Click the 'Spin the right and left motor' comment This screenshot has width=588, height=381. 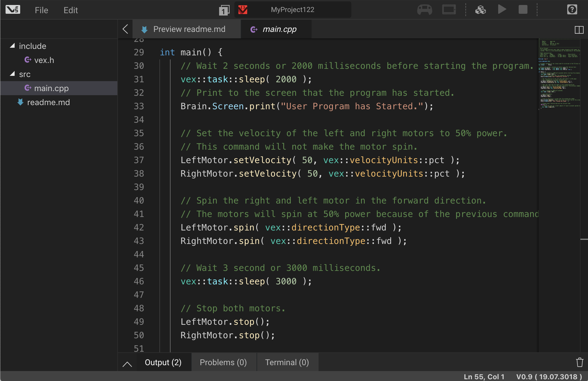tap(333, 201)
